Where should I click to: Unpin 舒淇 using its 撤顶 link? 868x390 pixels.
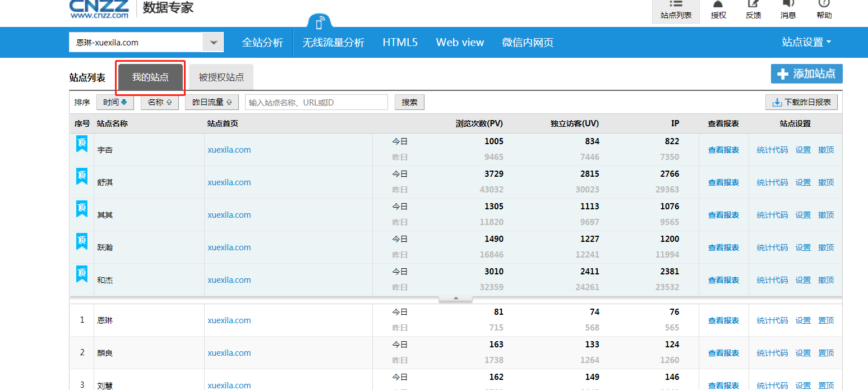[x=825, y=182]
